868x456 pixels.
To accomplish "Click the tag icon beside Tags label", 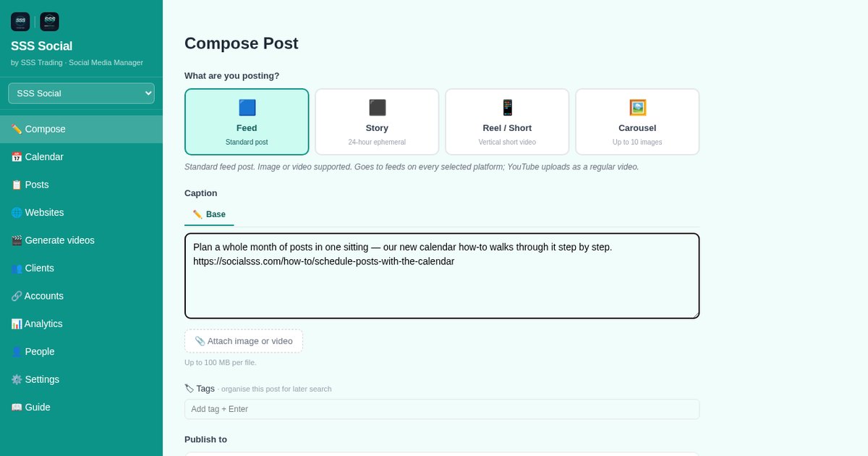I will point(190,389).
